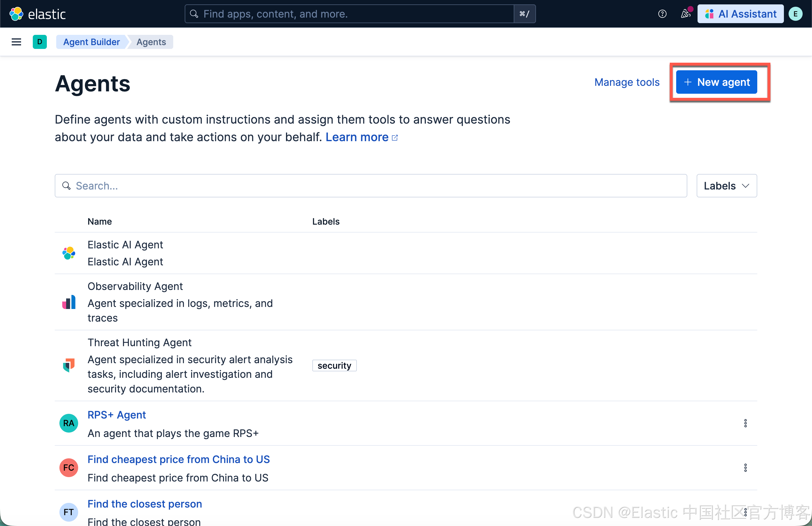The image size is (812, 526).
Task: Click the user avatar E
Action: tap(795, 14)
